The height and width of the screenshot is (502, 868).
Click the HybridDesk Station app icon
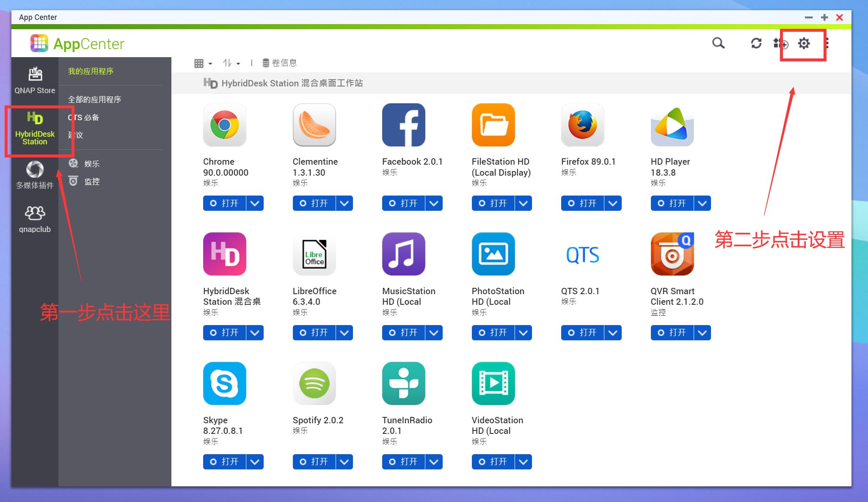[225, 254]
